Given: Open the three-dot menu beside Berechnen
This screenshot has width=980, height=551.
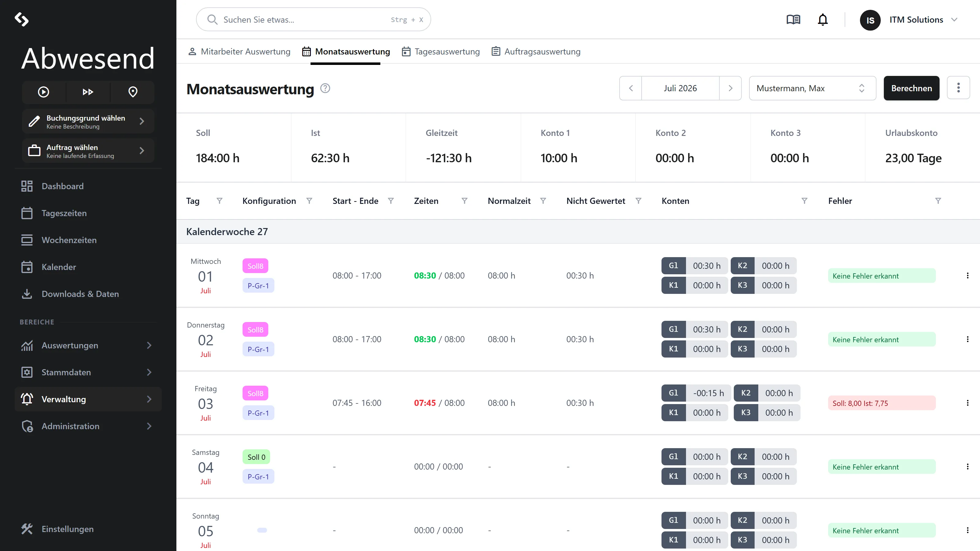Looking at the screenshot, I should [x=958, y=88].
